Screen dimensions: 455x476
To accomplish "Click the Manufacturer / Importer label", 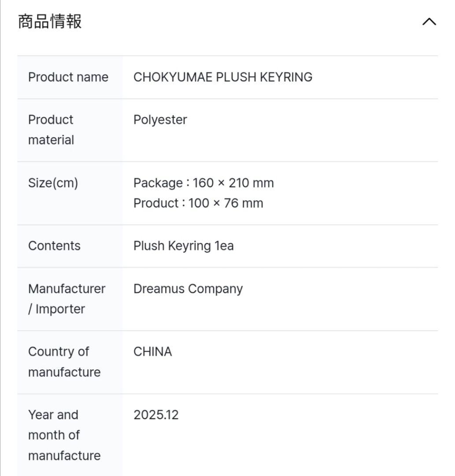I will [x=67, y=299].
